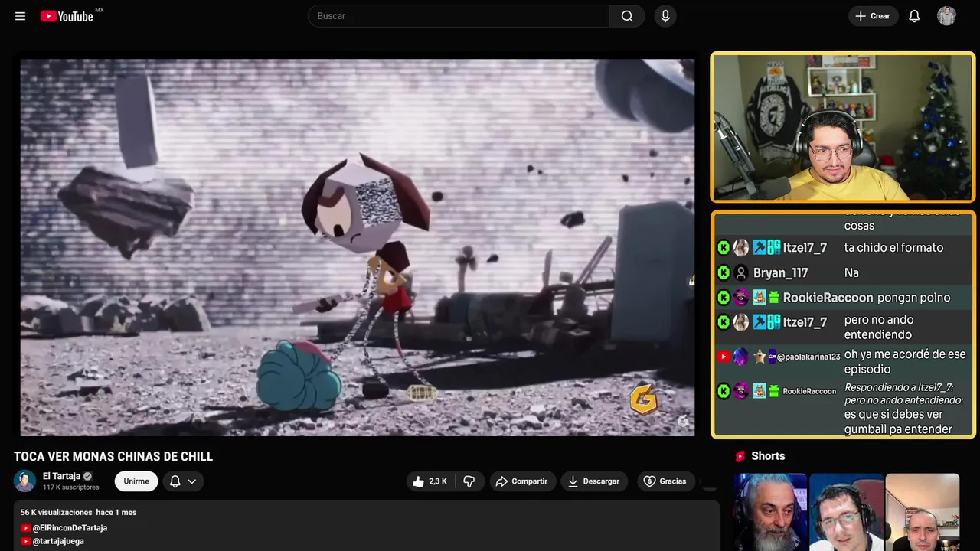This screenshot has height=551, width=980.
Task: Click the Buscar search field
Action: (459, 16)
